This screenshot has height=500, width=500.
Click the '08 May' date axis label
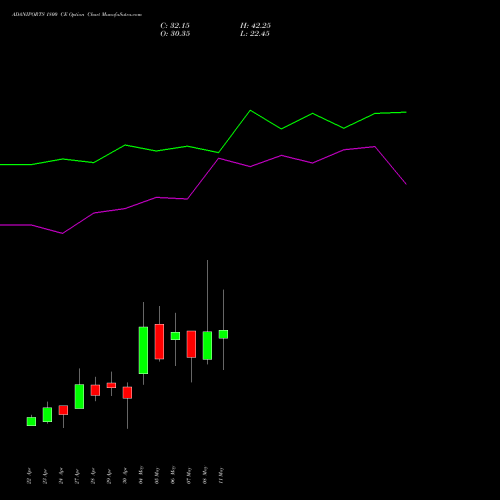click(x=205, y=475)
